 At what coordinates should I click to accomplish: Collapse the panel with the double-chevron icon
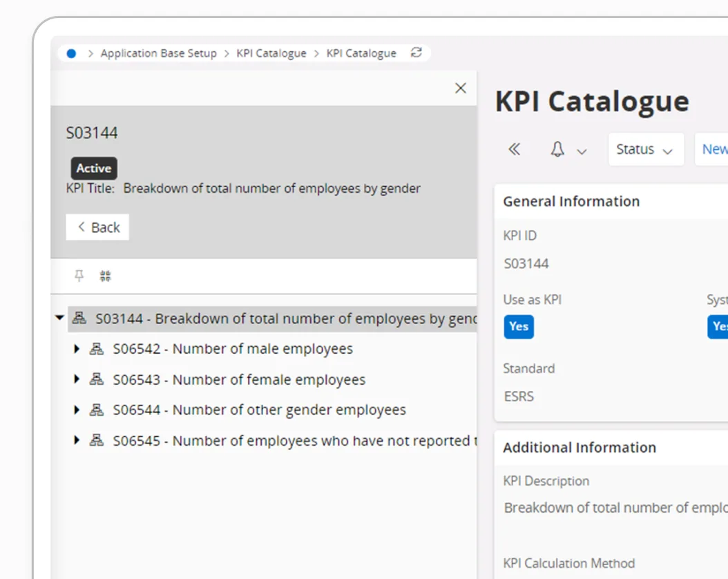coord(514,149)
